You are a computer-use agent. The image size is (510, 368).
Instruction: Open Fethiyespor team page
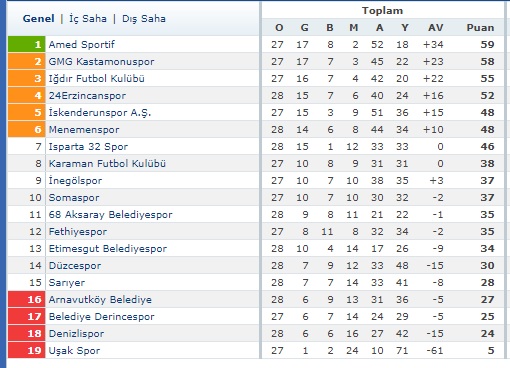pos(78,231)
